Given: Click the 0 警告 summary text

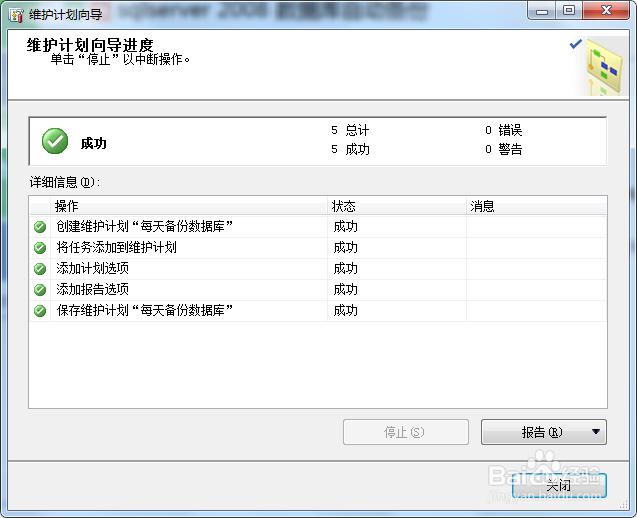Looking at the screenshot, I should point(504,150).
